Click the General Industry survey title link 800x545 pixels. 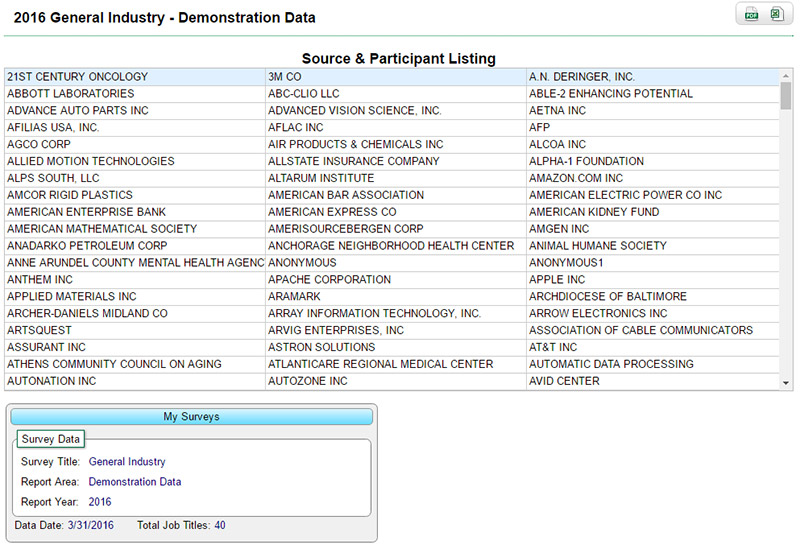127,461
